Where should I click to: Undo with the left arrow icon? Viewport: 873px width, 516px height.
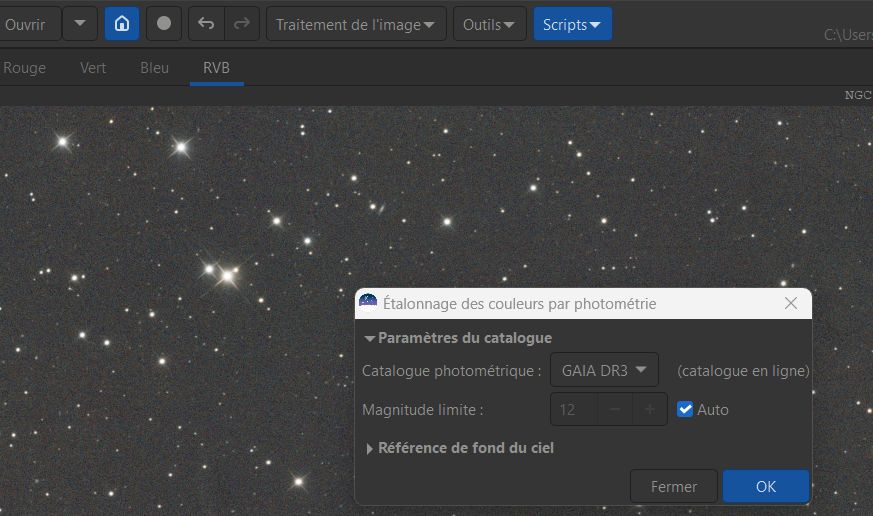pos(206,24)
